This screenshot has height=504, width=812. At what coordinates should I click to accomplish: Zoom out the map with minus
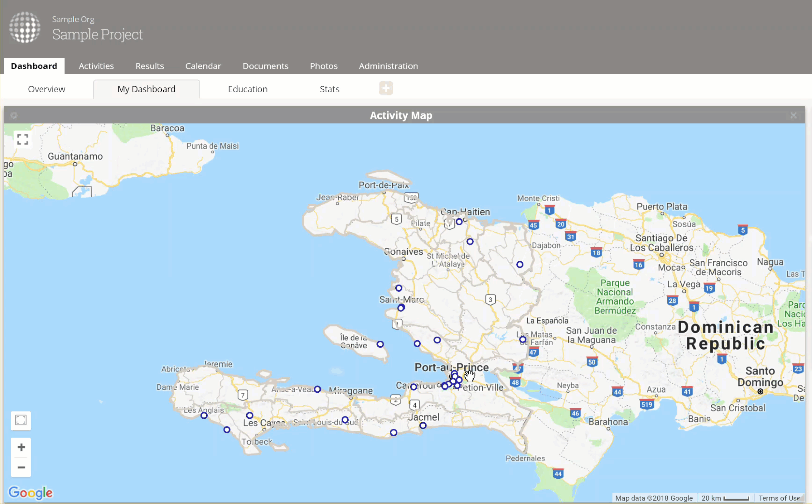(x=21, y=467)
